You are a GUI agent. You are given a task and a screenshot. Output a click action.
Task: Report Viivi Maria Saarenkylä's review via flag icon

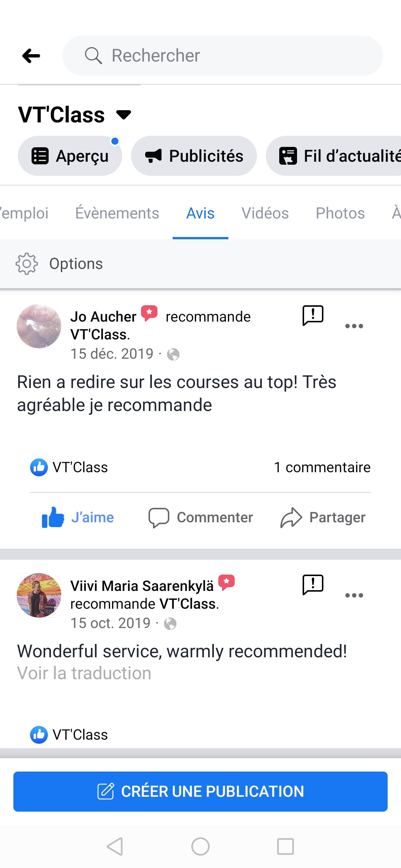(x=313, y=585)
